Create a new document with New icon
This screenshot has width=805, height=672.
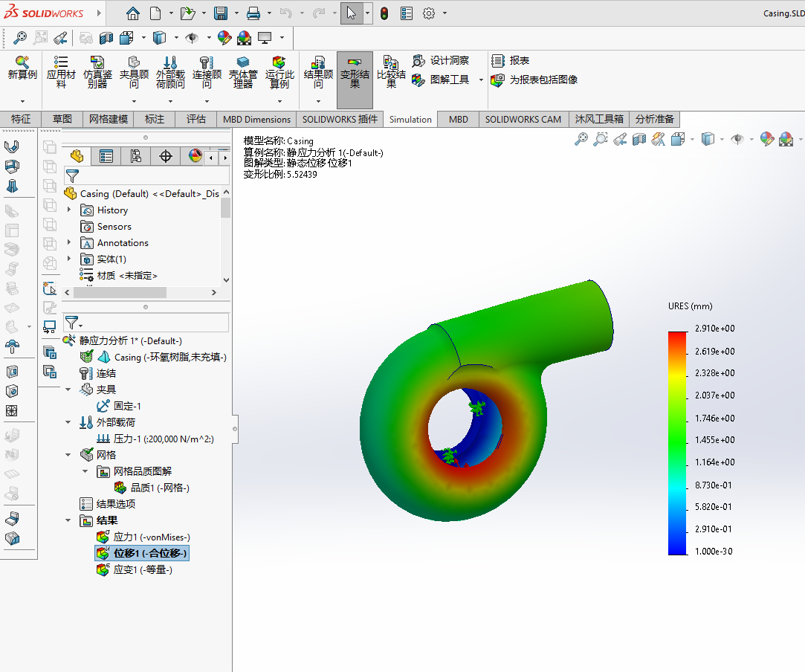click(x=155, y=13)
